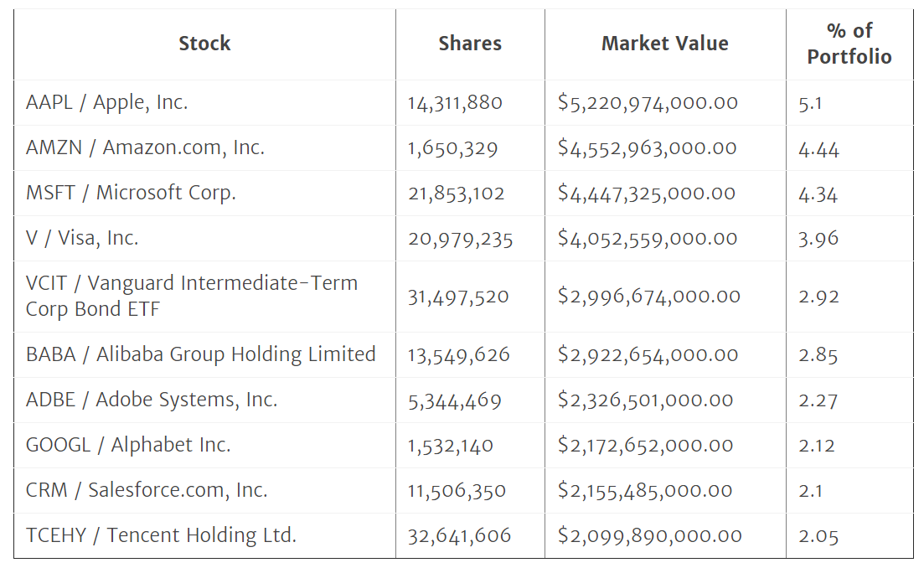The width and height of the screenshot is (924, 568).
Task: Select CRM / Salesforce.com, Inc. entry
Action: 147,490
